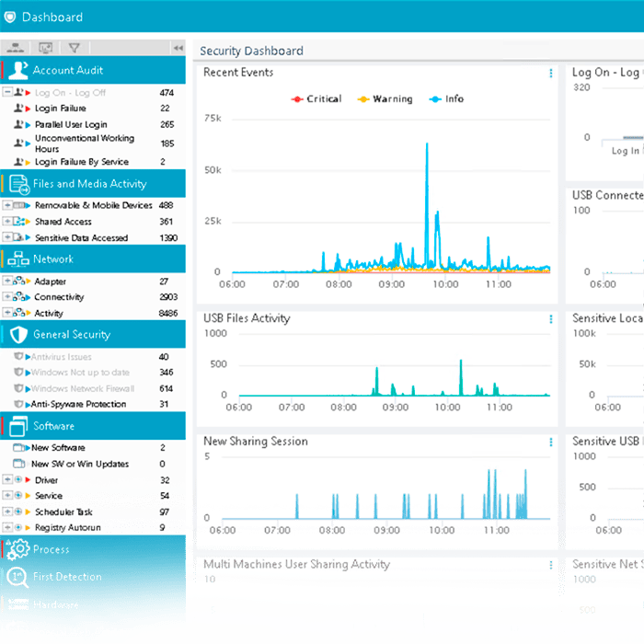This screenshot has width=644, height=644.
Task: Click the Sensitive Data Accessed icon
Action: (x=18, y=237)
